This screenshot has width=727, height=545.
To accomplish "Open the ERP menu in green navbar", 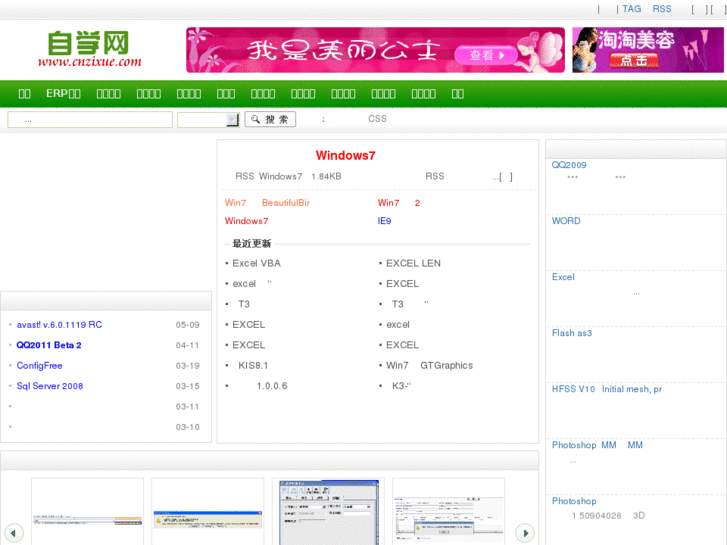I will [64, 94].
